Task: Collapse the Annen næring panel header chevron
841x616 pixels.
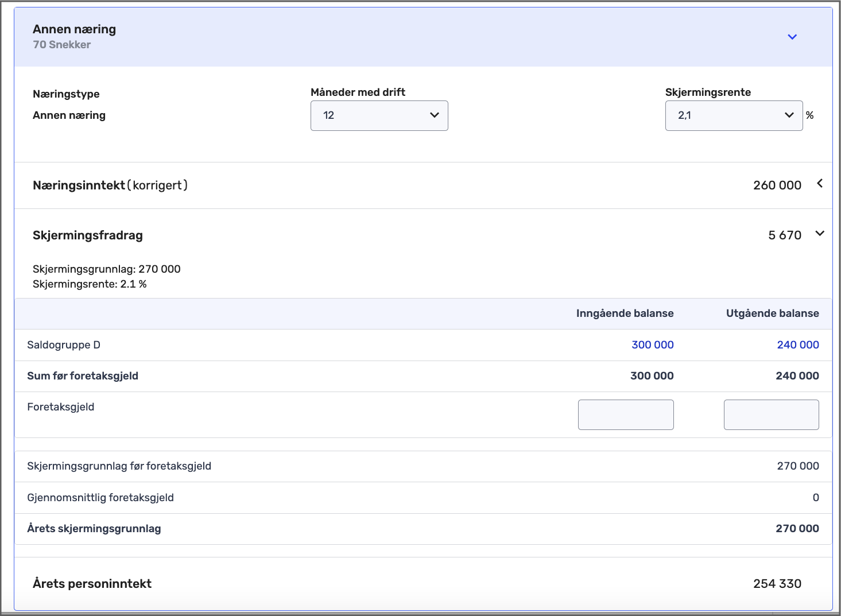Action: click(792, 37)
